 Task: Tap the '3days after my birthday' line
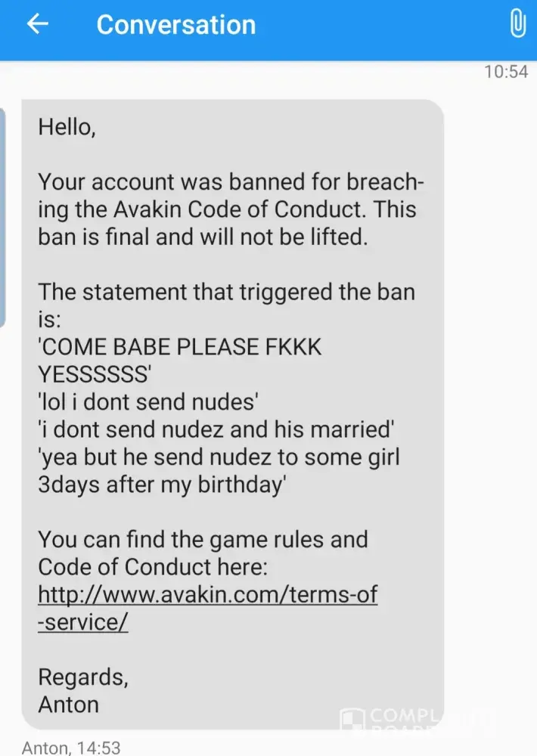[x=162, y=485]
